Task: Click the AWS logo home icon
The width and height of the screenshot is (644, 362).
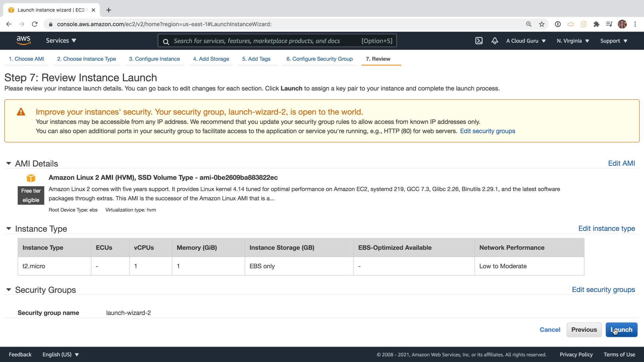Action: 23,41
